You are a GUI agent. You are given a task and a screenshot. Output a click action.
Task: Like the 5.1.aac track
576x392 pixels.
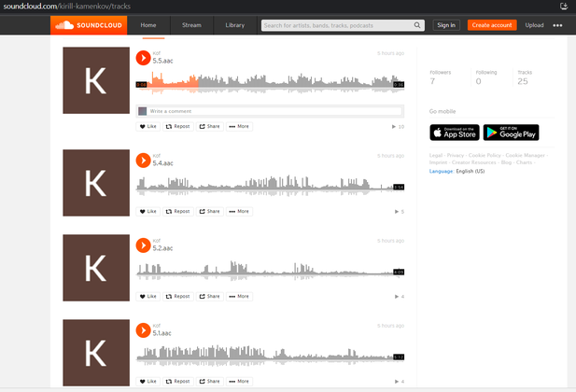[x=148, y=382]
